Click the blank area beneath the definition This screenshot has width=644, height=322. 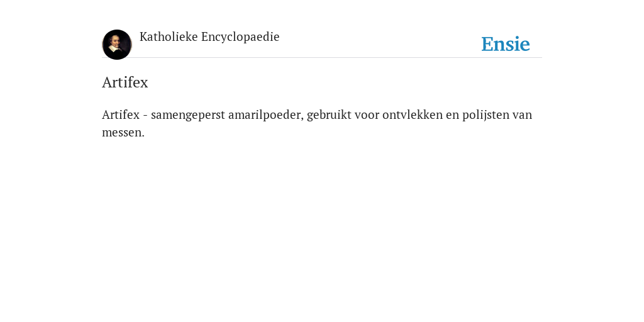321,226
